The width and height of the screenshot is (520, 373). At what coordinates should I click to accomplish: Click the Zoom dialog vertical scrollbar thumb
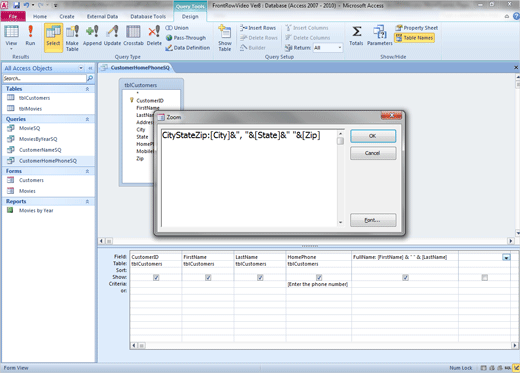click(x=340, y=141)
